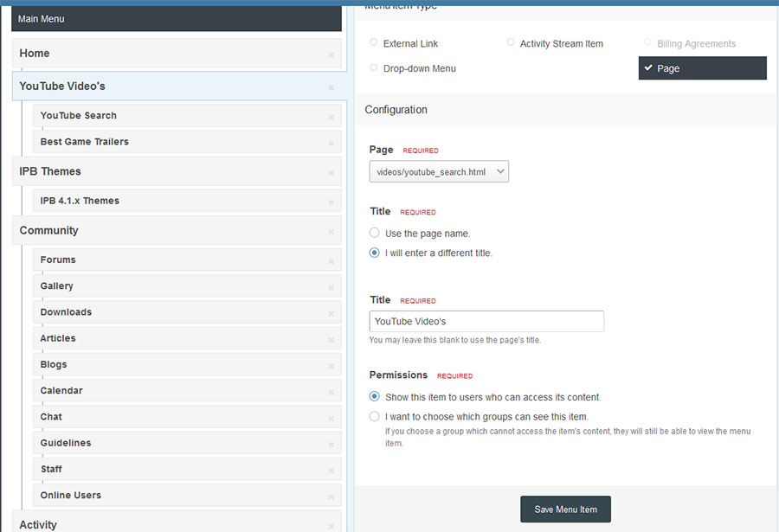Click the X icon on the Online Users row
The width and height of the screenshot is (779, 532).
tap(331, 497)
